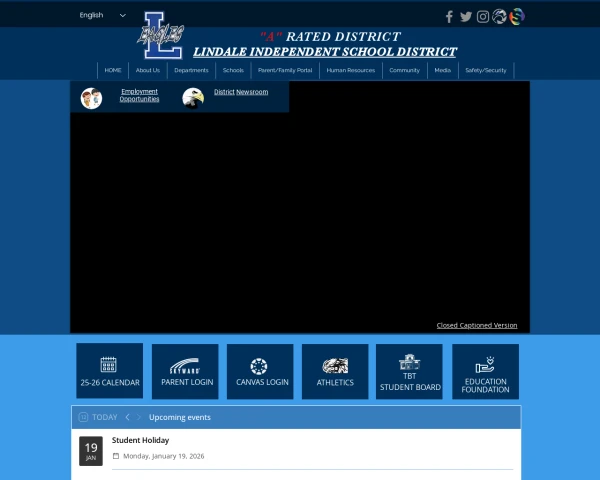The width and height of the screenshot is (600, 480).
Task: Click the TODAY button in events bar
Action: tap(105, 417)
